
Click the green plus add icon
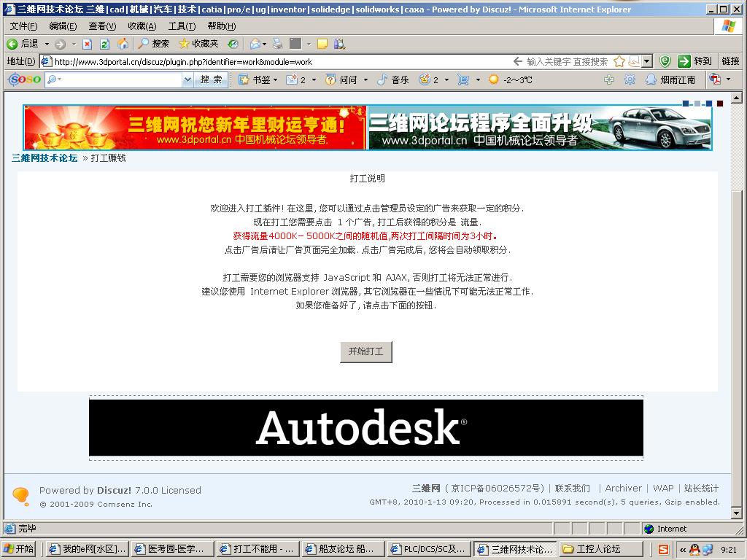click(x=609, y=79)
